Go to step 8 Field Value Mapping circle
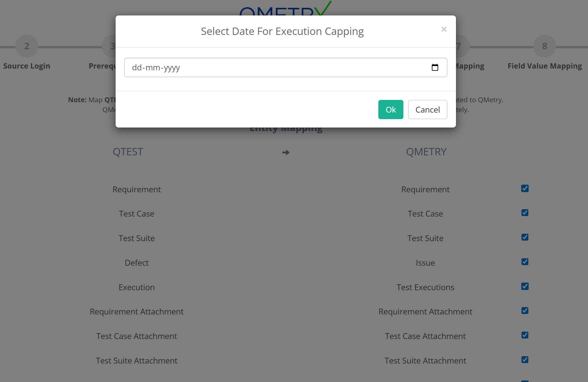588x382 pixels. 545,46
